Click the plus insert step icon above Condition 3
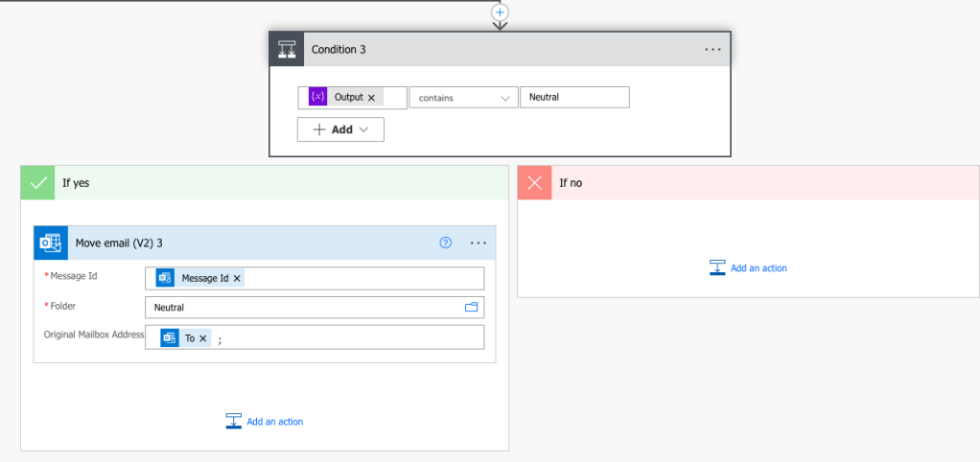The width and height of the screenshot is (980, 462). point(500,12)
